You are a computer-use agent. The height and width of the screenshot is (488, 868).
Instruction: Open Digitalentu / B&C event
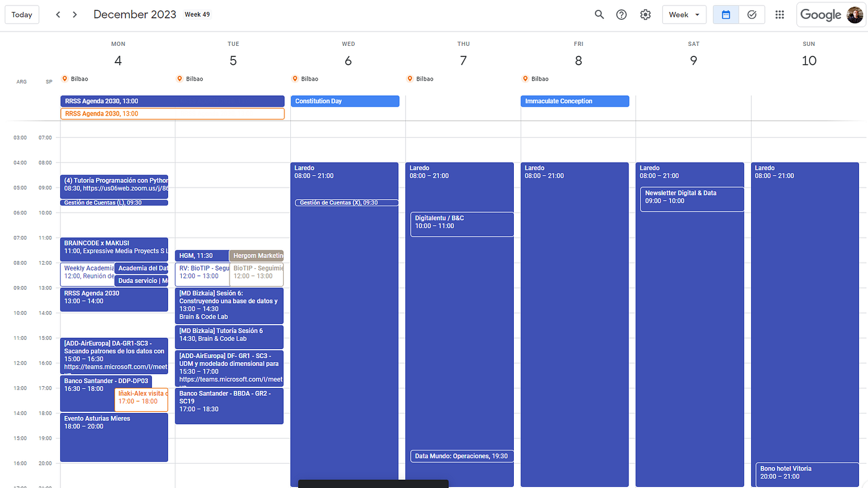pyautogui.click(x=462, y=224)
